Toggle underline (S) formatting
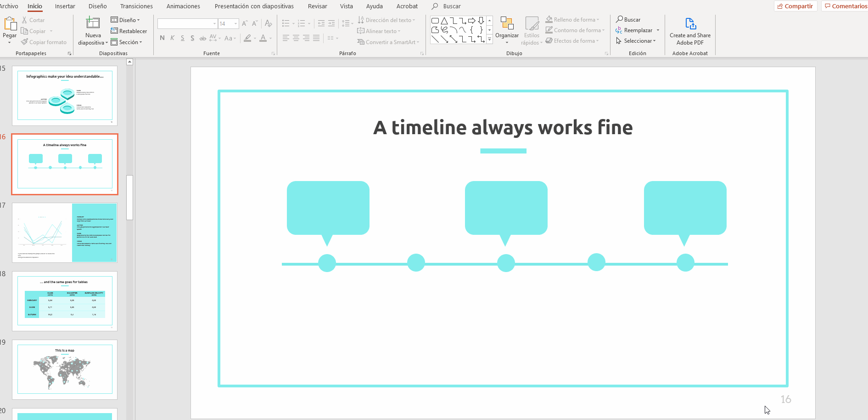 [182, 38]
